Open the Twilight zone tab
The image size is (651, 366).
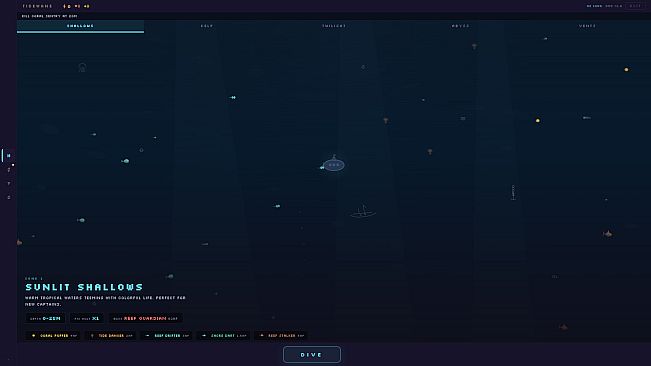click(334, 26)
